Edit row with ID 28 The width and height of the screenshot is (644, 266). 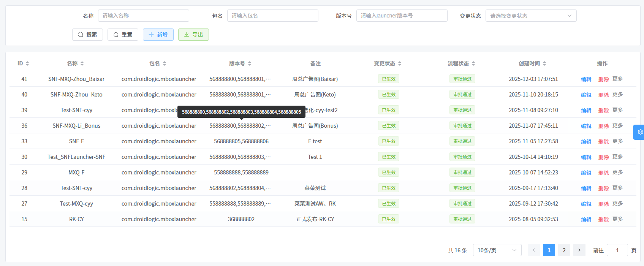pyautogui.click(x=586, y=188)
